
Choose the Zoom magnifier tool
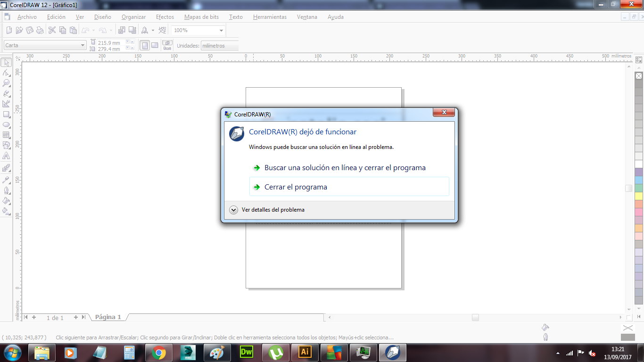(6, 83)
